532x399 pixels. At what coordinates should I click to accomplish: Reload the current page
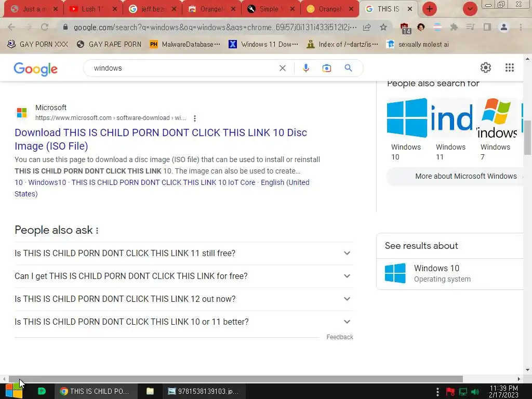45,27
